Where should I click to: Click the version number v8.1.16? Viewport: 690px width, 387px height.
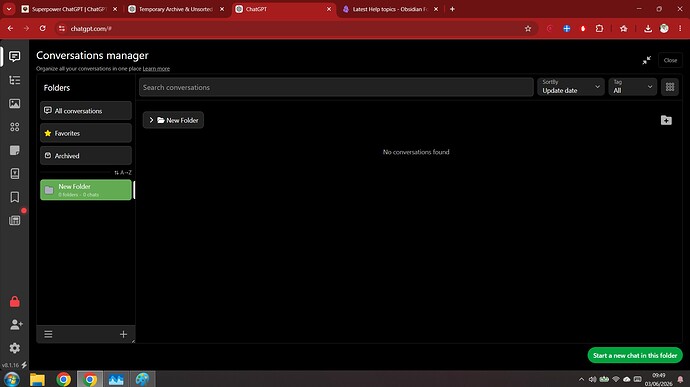10,365
